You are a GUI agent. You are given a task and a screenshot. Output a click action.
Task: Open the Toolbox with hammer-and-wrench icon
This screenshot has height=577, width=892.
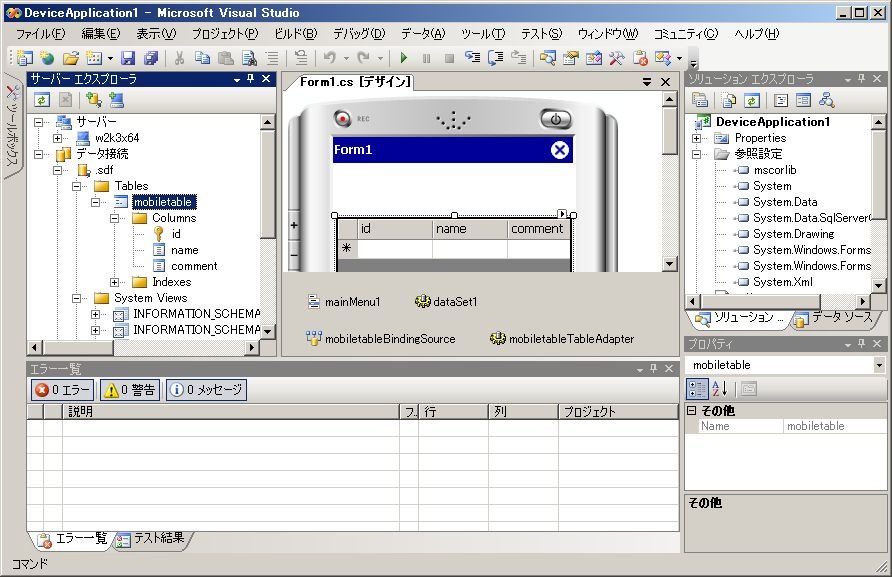coord(617,57)
